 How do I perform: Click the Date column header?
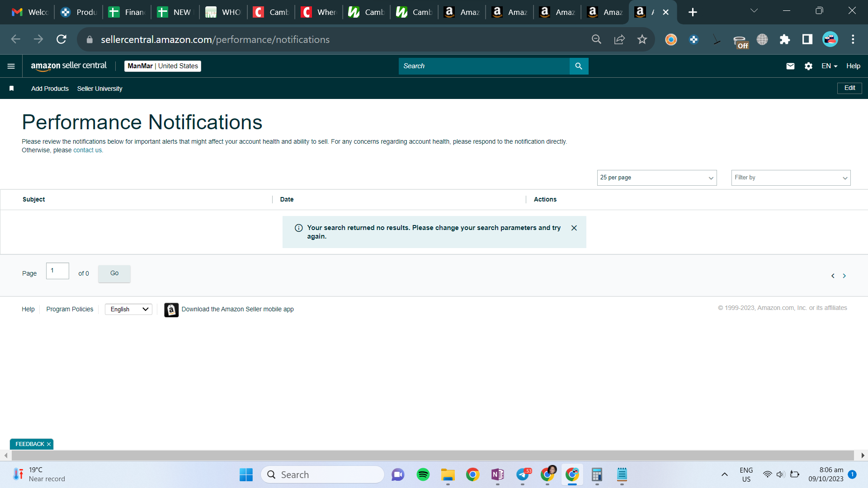point(287,199)
